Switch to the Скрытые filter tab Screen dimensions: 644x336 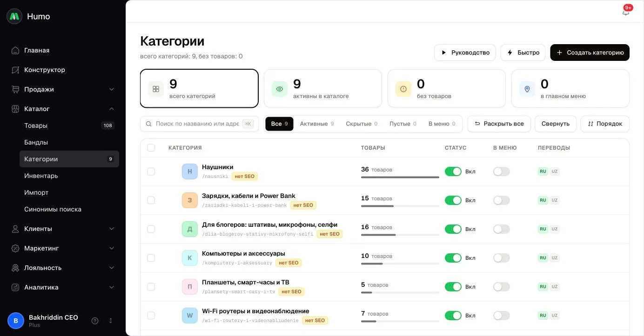click(362, 124)
